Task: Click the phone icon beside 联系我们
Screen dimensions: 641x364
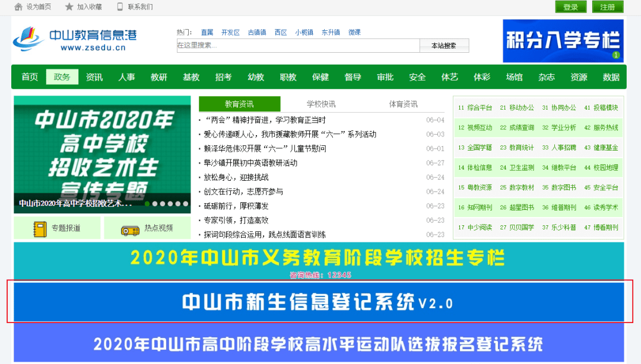Action: (120, 7)
